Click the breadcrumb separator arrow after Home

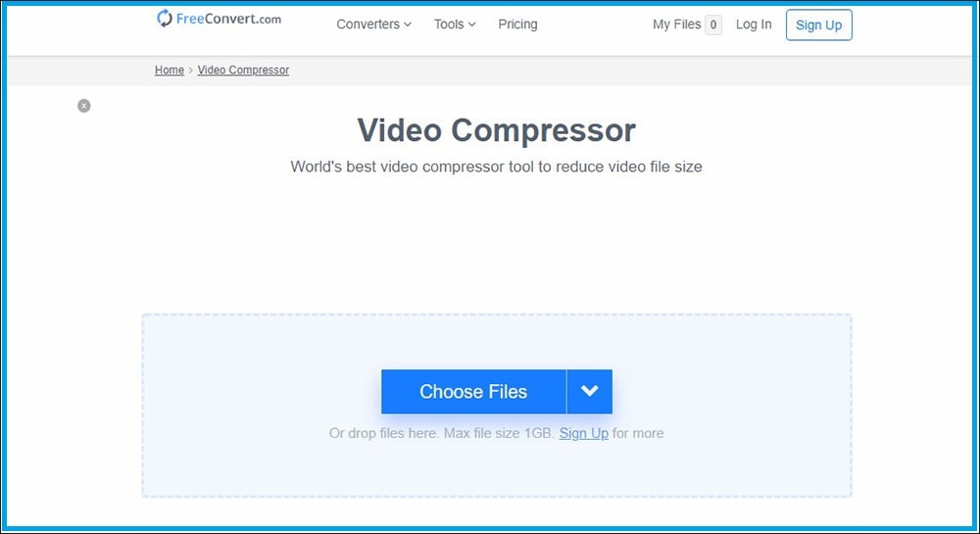(191, 71)
